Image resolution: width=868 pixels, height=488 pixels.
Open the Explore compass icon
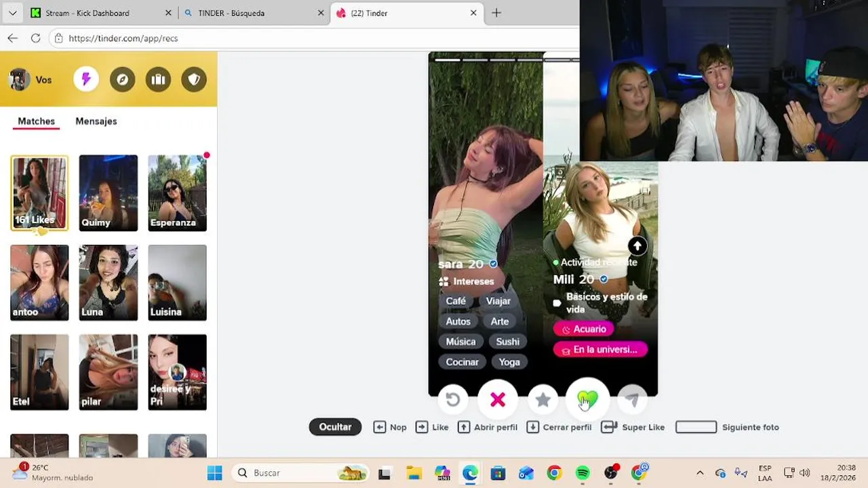point(122,79)
